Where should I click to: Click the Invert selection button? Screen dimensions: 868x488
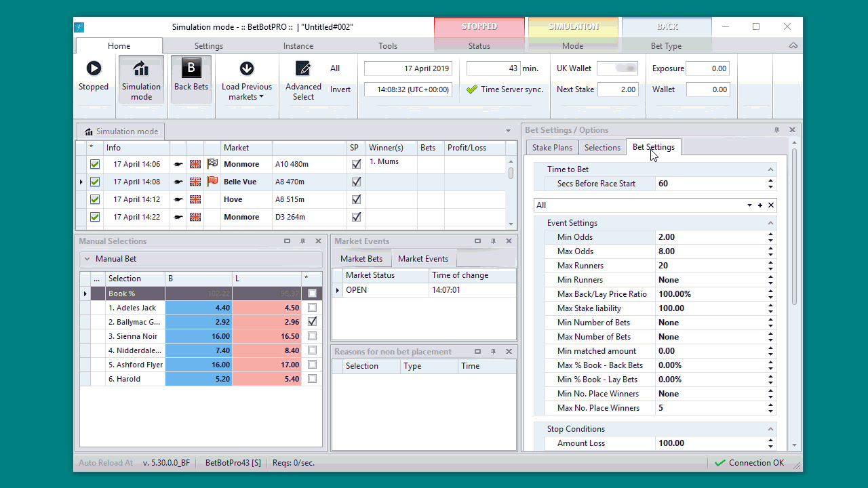340,89
